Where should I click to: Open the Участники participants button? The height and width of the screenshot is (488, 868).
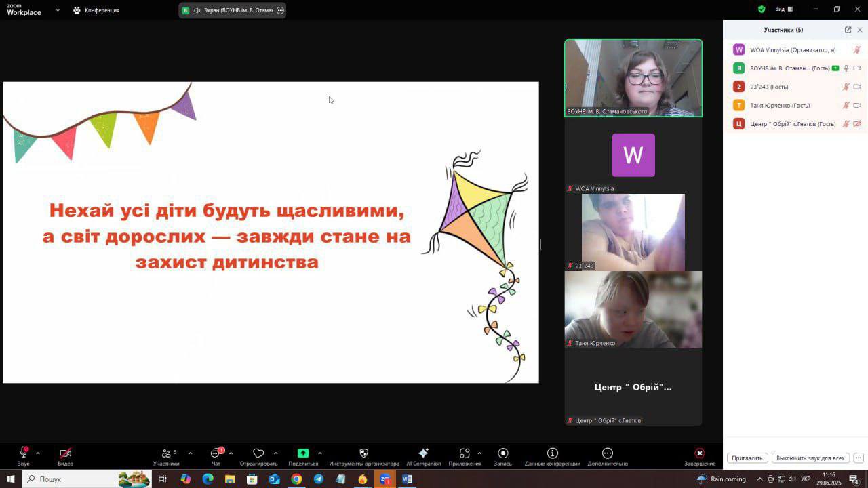coord(166,456)
